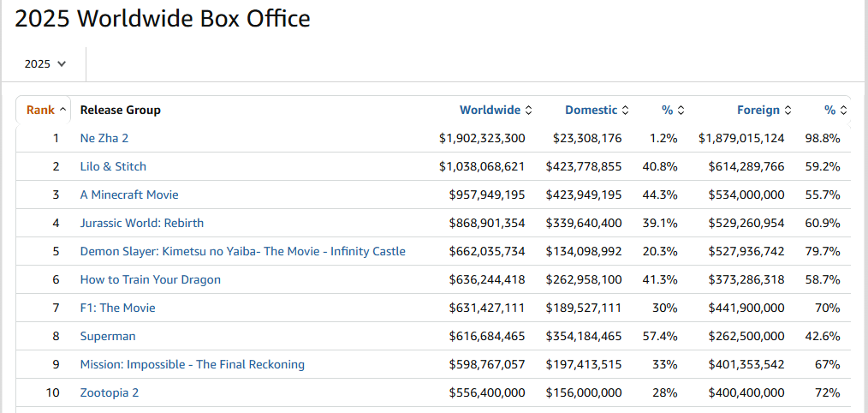View How to Train Your Dragon

[151, 279]
